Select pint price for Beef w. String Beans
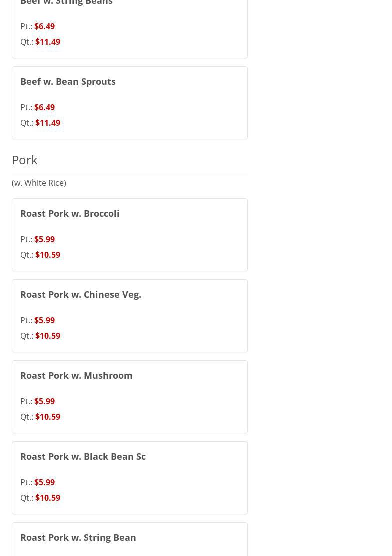 [44, 26]
